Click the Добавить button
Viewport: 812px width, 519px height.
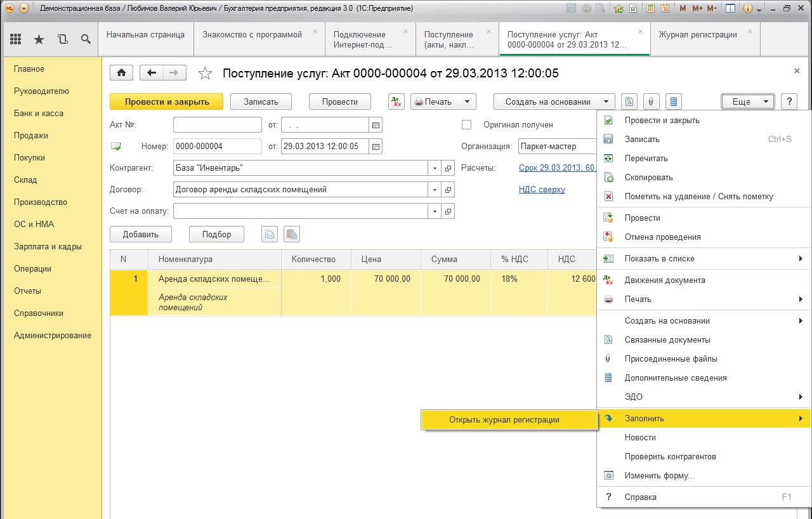click(141, 234)
